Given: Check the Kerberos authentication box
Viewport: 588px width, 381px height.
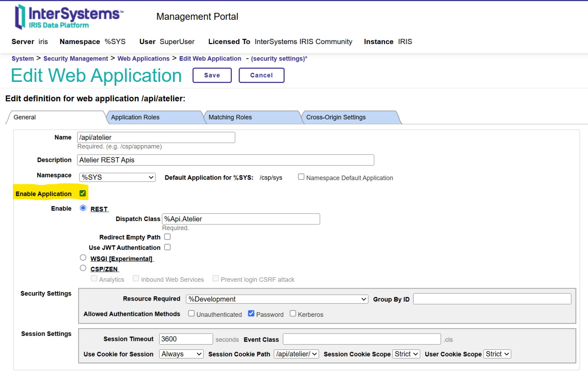Looking at the screenshot, I should 293,313.
